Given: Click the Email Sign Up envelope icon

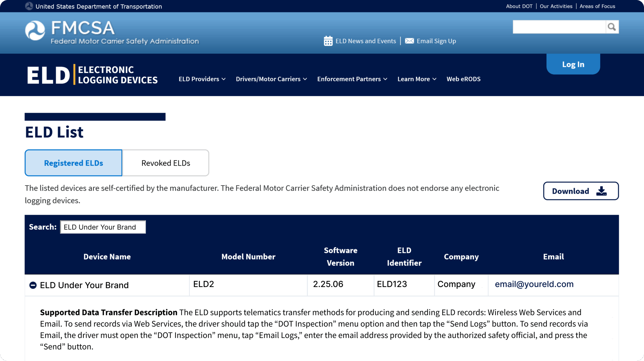Looking at the screenshot, I should click(x=409, y=41).
